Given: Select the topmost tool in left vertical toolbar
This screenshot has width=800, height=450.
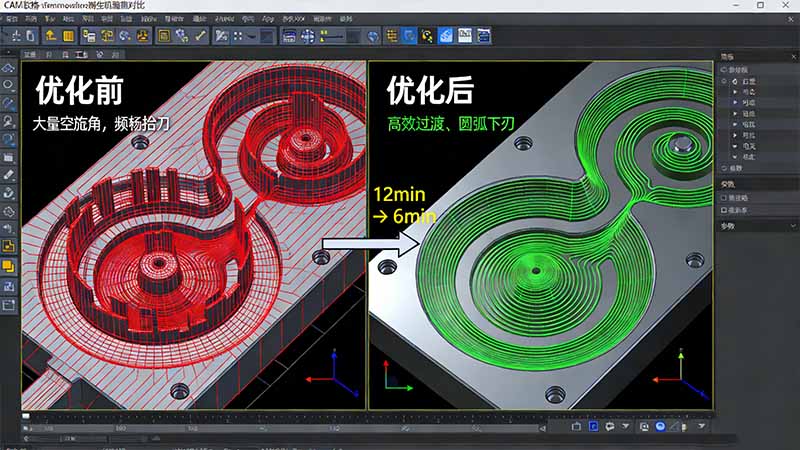Looking at the screenshot, I should tap(9, 67).
